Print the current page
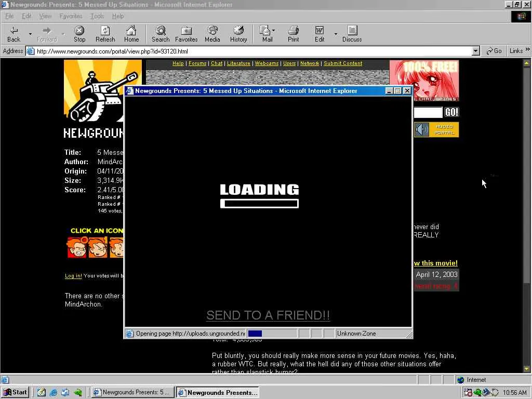This screenshot has width=532, height=399. point(294,34)
